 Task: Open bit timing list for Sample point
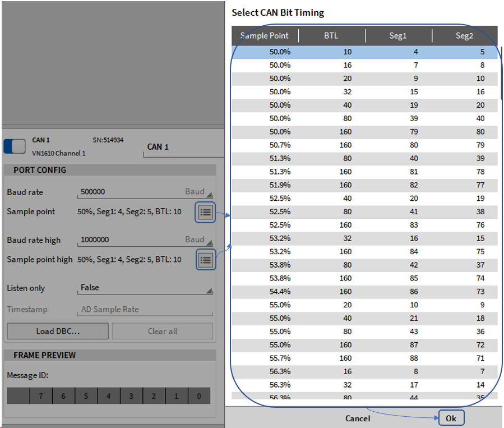coord(205,213)
